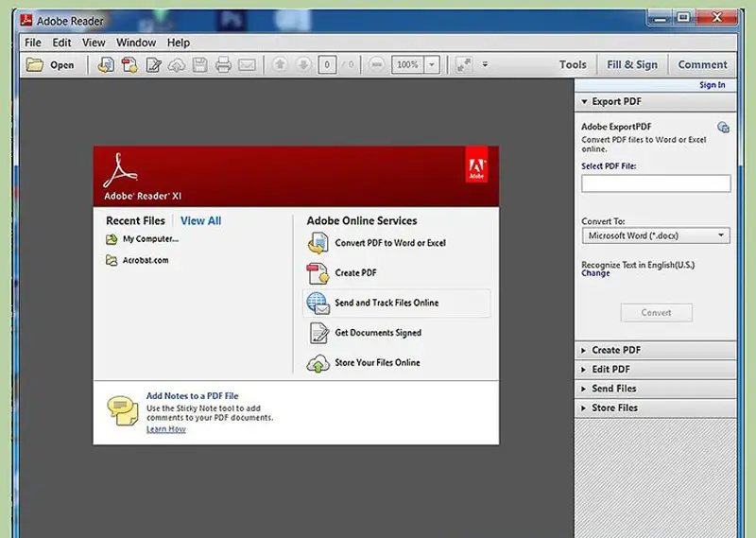Click the Adobe Reader title bar icon

click(x=26, y=20)
